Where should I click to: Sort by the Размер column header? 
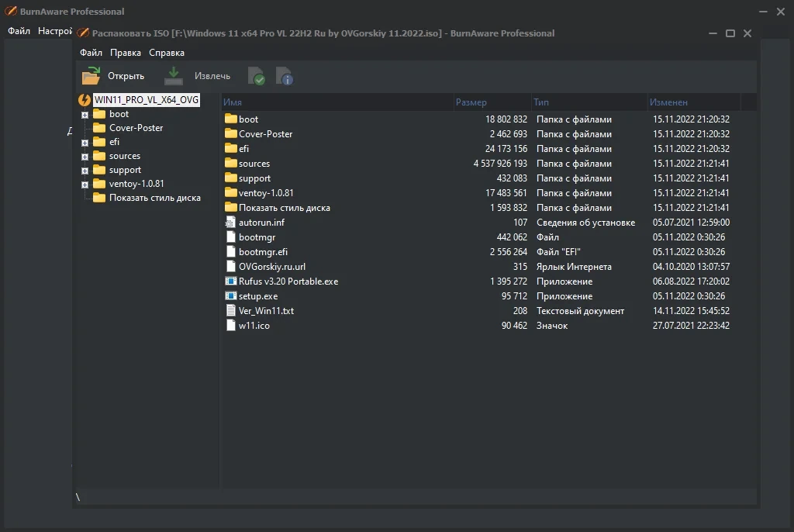click(x=492, y=102)
